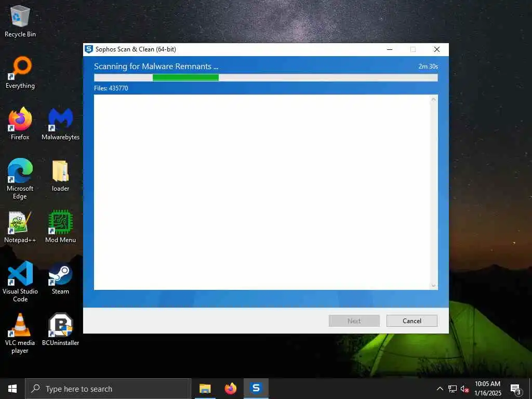This screenshot has height=399, width=532.
Task: Click the network icon in system tray
Action: pos(453,389)
